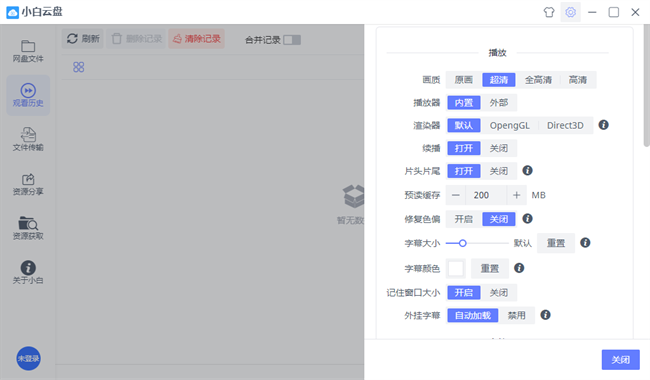Click the 小白云盘 app logo
The height and width of the screenshot is (380, 650).
12,12
